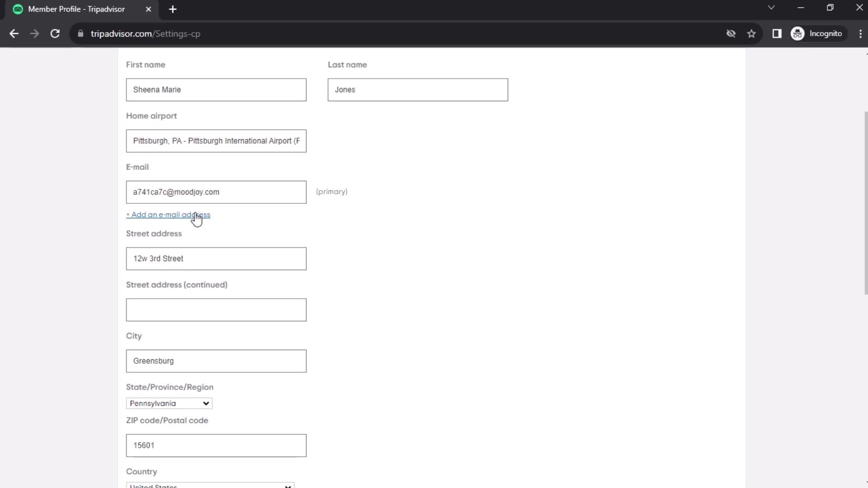This screenshot has width=868, height=488.
Task: Expand the Country dropdown
Action: point(288,486)
